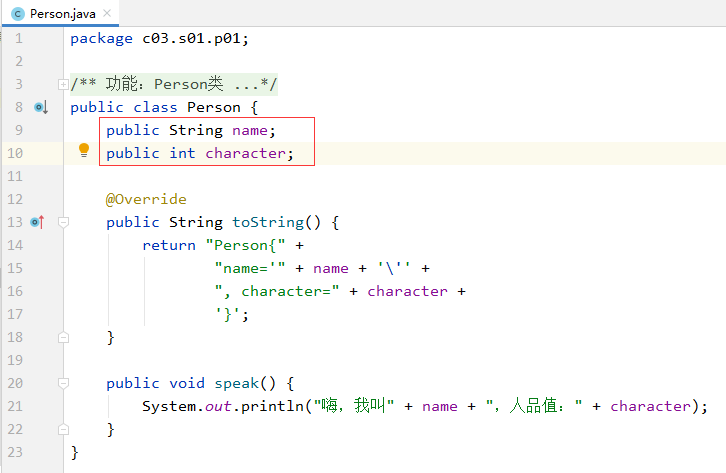Click the field 'character' on line 10
This screenshot has width=726, height=473.
(x=245, y=153)
